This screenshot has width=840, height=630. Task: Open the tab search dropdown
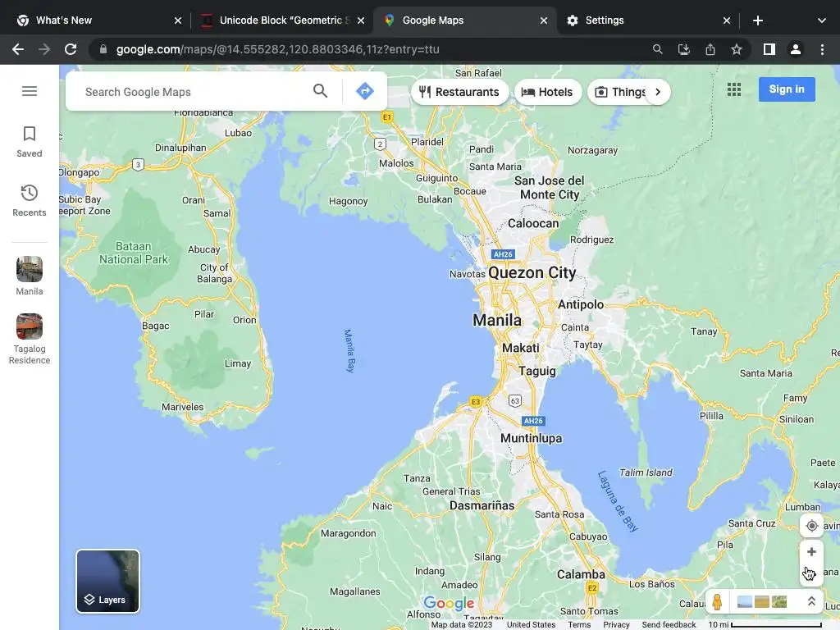point(822,21)
